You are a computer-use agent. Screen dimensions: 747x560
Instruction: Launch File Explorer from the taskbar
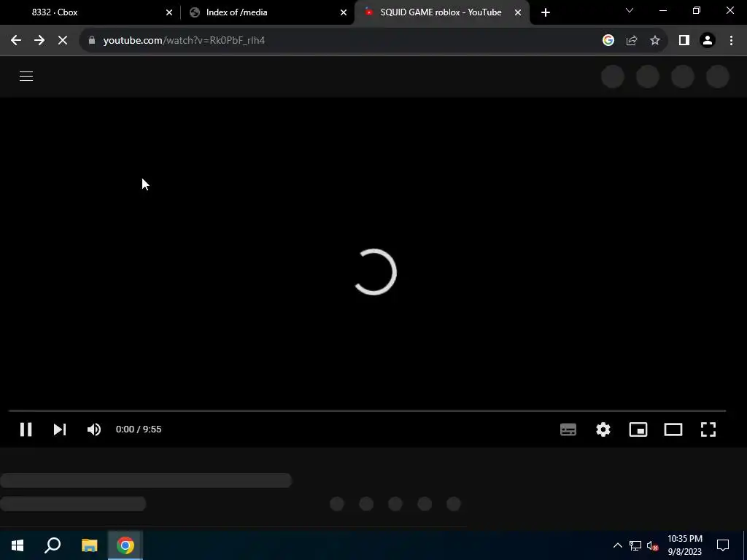click(89, 545)
